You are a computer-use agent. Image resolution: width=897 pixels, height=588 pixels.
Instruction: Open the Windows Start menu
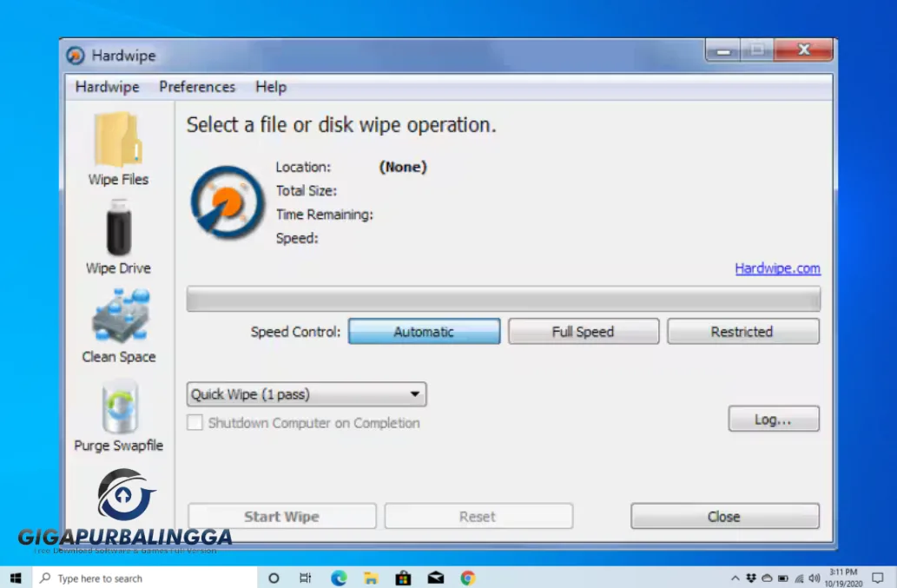click(x=16, y=578)
